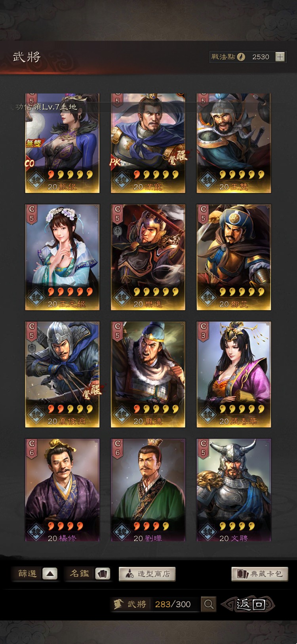Select the 夏侯淵 general card
Image resolution: width=297 pixels, height=644 pixels.
point(62,374)
